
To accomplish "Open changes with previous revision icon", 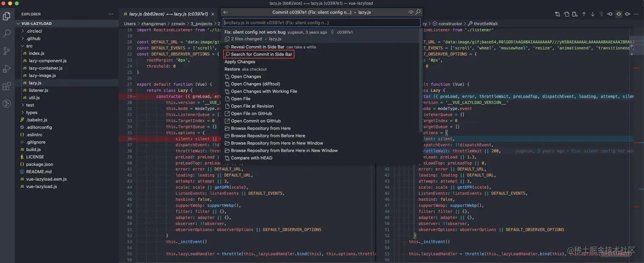I will click(x=610, y=14).
